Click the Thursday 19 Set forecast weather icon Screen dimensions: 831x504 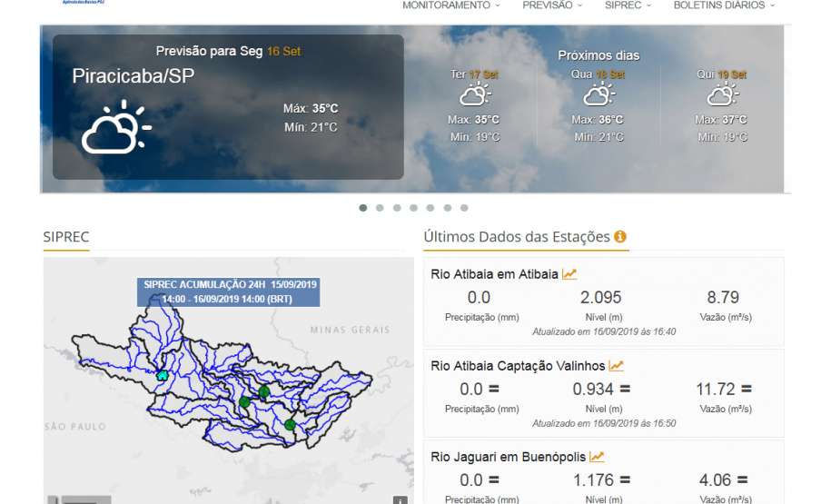click(722, 94)
